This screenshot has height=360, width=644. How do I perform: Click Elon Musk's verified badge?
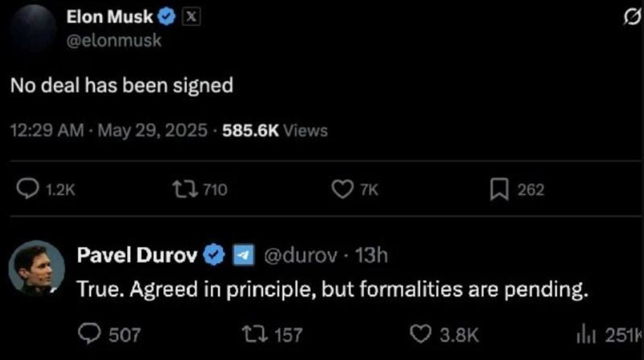tap(167, 17)
